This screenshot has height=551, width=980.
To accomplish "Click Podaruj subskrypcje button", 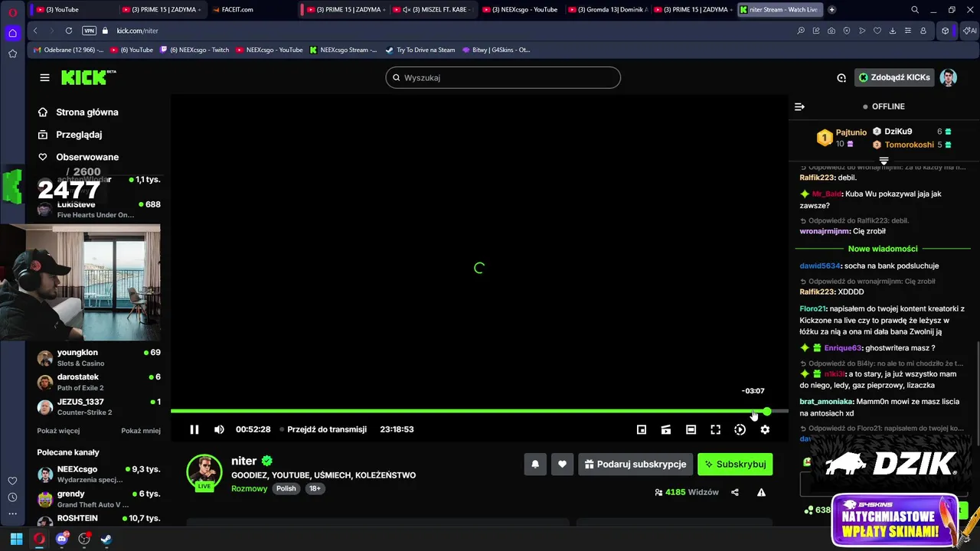I will [x=635, y=464].
